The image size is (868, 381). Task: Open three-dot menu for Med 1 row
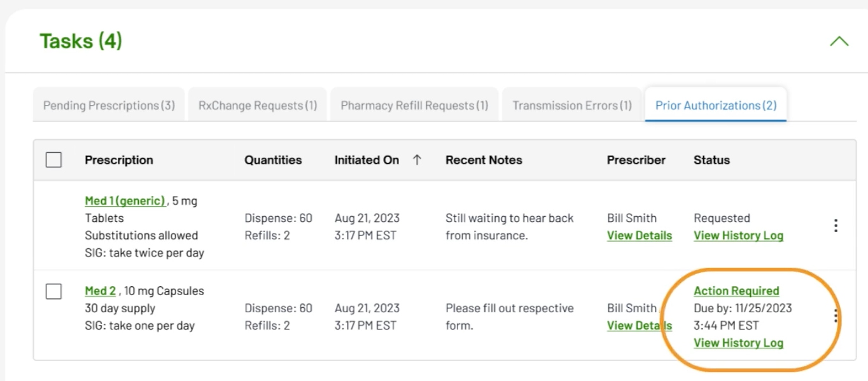click(x=836, y=226)
